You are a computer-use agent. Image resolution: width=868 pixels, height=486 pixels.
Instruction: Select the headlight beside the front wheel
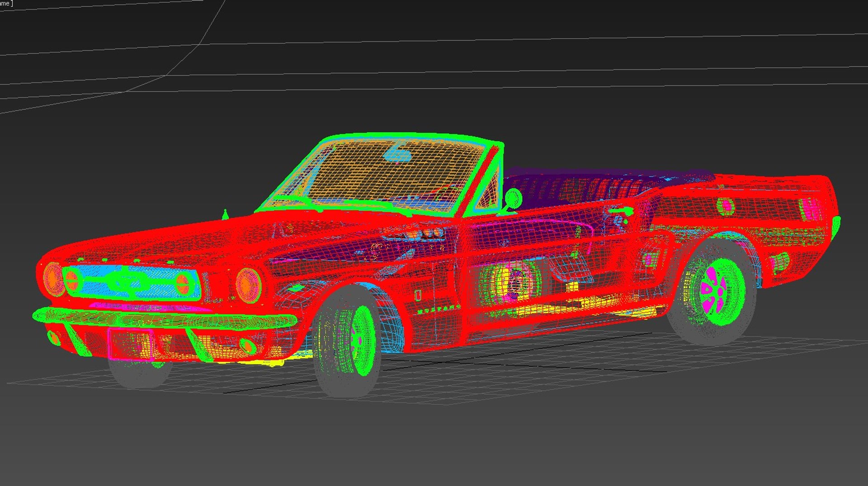(248, 285)
